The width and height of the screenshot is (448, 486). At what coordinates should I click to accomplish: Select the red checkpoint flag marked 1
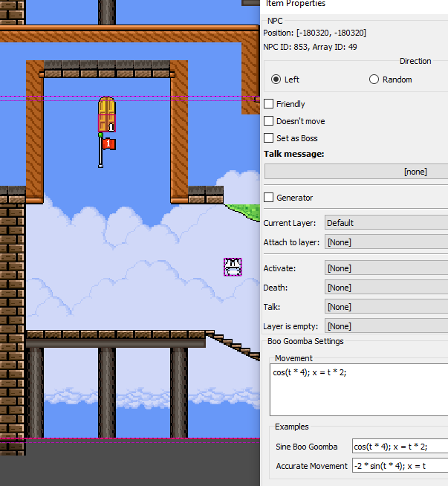tap(107, 151)
